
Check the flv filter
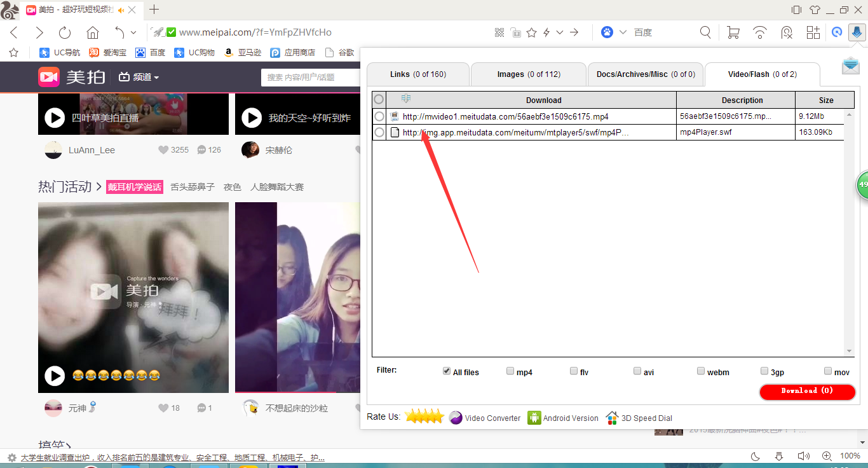pyautogui.click(x=574, y=371)
